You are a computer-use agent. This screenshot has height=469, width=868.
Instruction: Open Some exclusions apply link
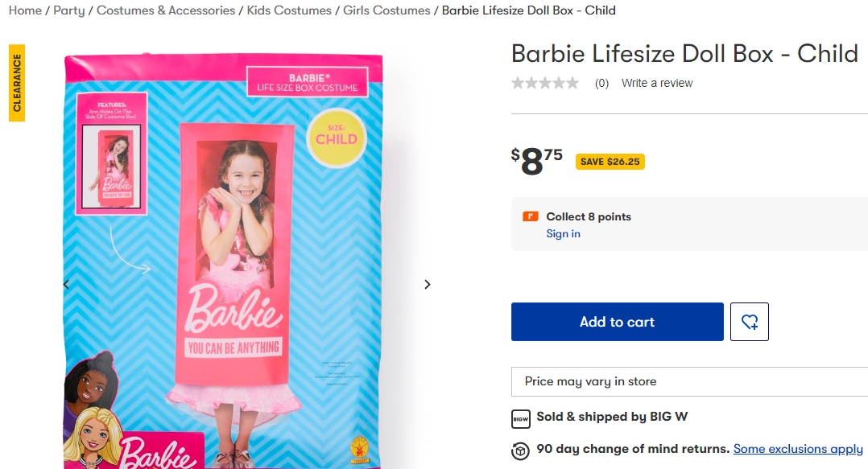pyautogui.click(x=798, y=449)
